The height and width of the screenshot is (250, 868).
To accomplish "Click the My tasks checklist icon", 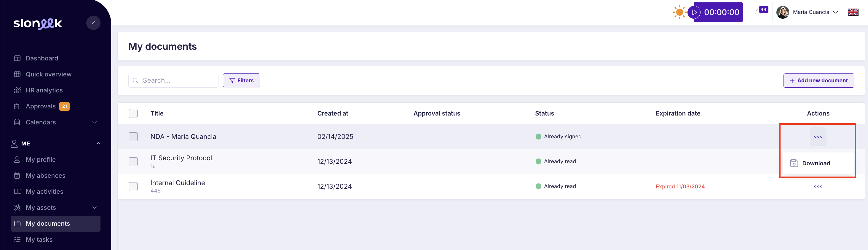I will click(17, 240).
